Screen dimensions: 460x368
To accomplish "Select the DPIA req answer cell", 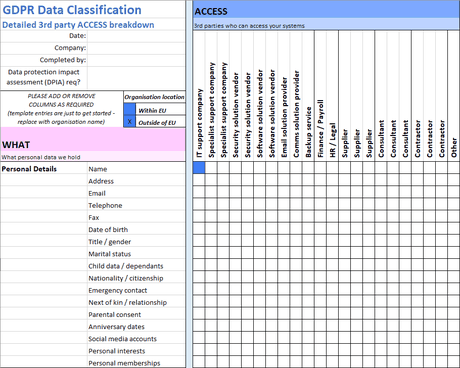I will click(x=136, y=78).
